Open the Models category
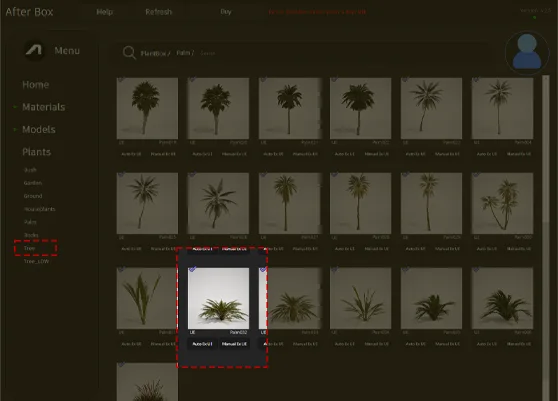 [39, 130]
